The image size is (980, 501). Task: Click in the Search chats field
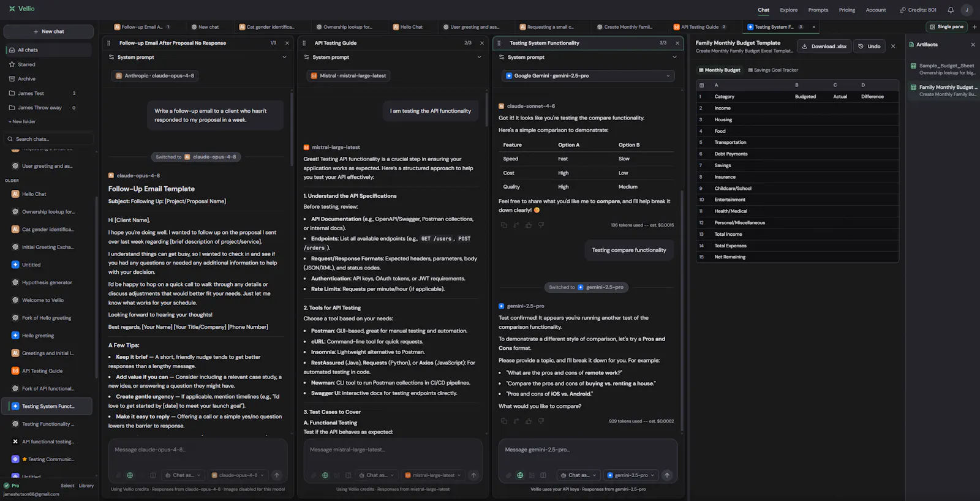pyautogui.click(x=49, y=139)
